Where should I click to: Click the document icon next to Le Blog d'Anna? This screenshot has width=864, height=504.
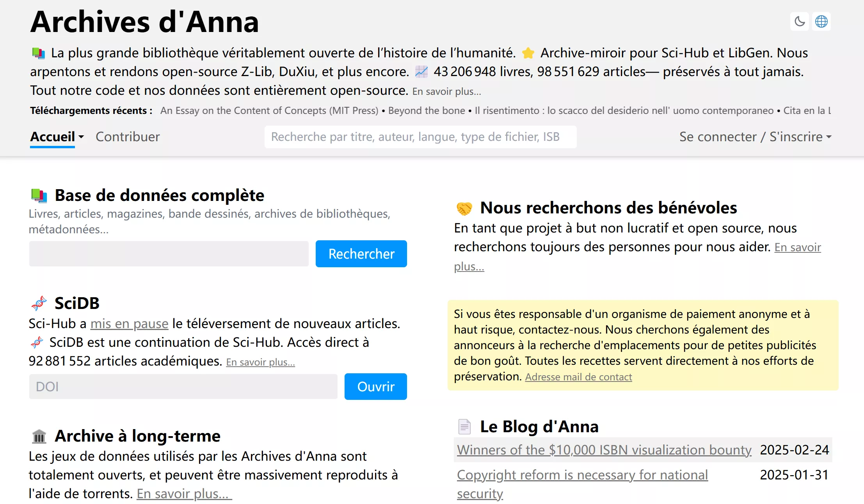(464, 426)
